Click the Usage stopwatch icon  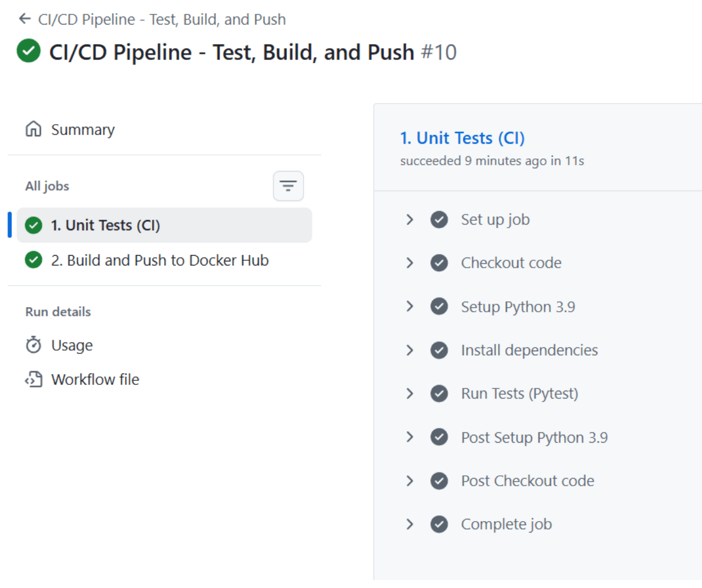tap(34, 345)
